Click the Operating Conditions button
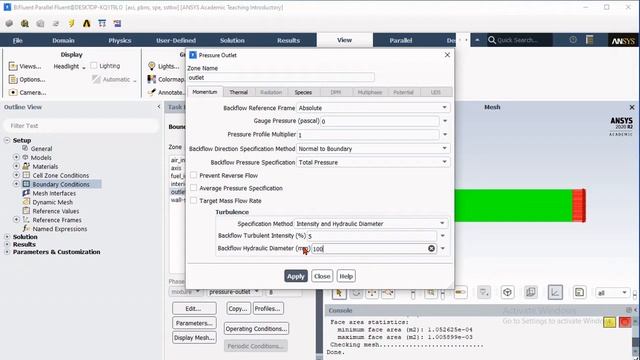This screenshot has height=360, width=640. (x=256, y=329)
